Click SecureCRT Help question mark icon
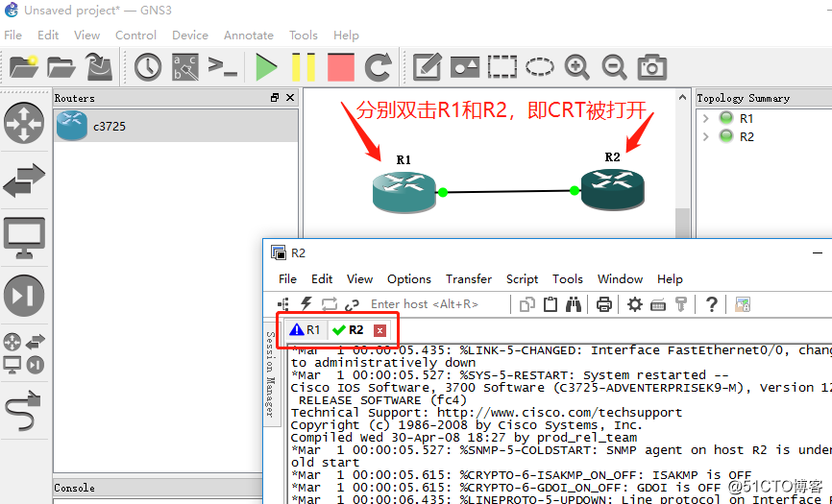832x504 pixels. point(711,304)
